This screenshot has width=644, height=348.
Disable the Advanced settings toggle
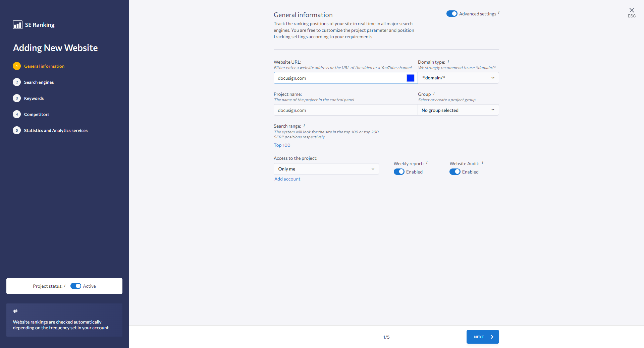tap(452, 14)
